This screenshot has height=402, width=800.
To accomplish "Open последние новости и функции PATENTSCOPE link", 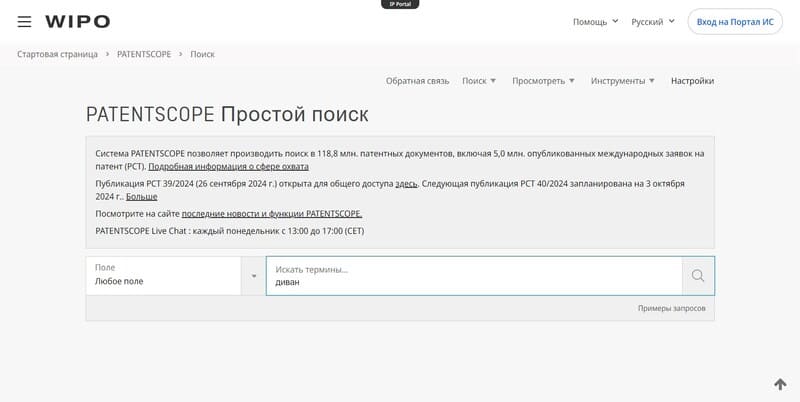I will pos(272,214).
